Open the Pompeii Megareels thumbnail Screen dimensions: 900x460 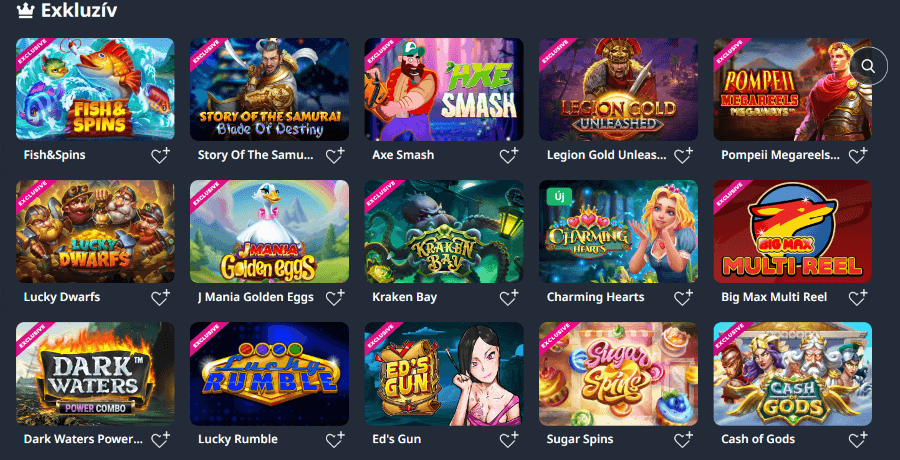click(793, 89)
